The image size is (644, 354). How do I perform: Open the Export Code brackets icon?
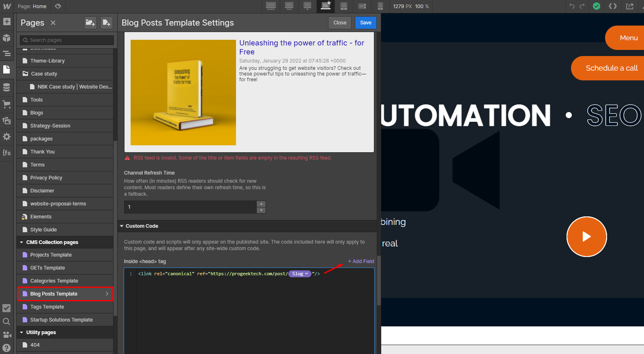click(613, 6)
